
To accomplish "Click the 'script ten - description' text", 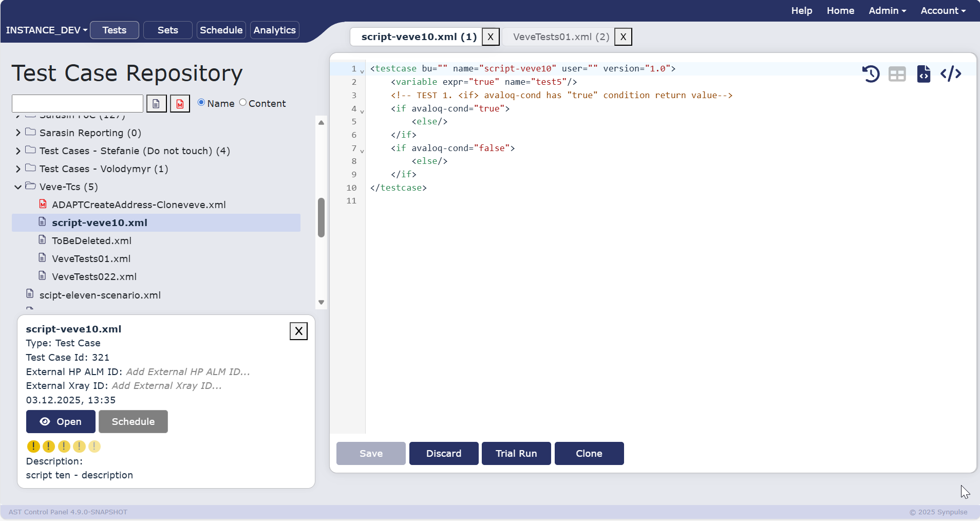I will [x=80, y=475].
